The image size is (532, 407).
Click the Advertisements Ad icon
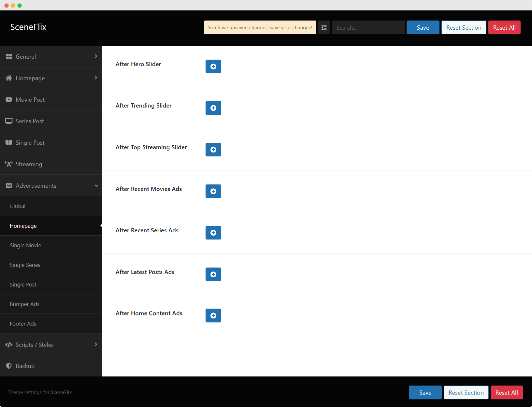click(9, 185)
